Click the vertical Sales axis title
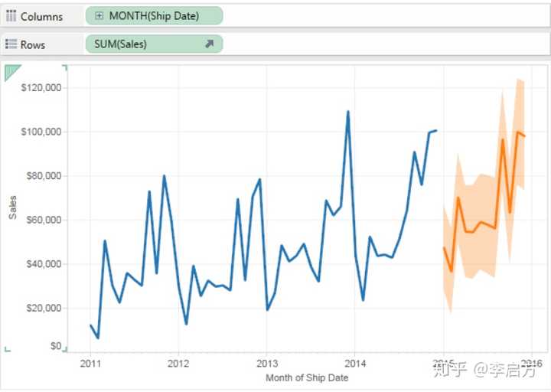Viewport: 551px width, 392px height. (x=13, y=207)
